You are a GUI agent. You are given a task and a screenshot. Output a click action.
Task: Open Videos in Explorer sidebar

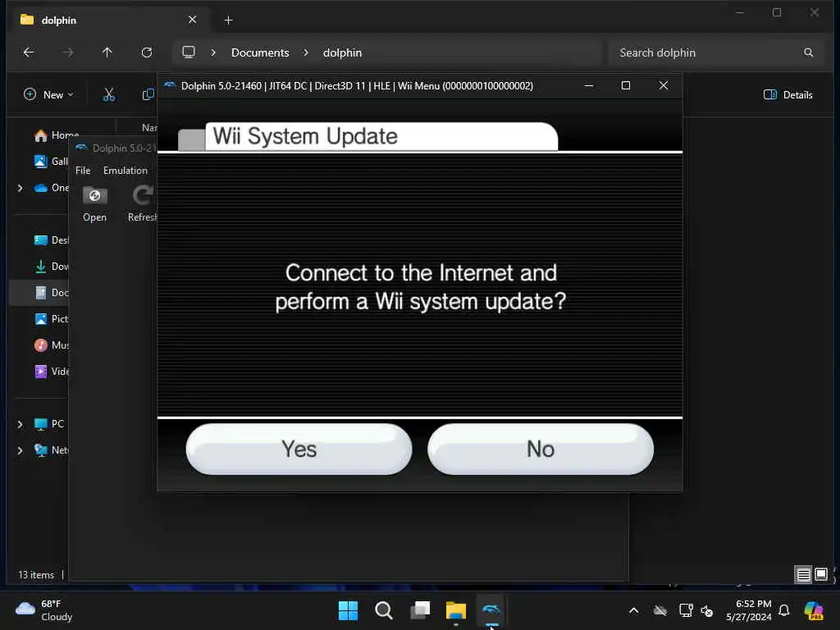pyautogui.click(x=51, y=372)
